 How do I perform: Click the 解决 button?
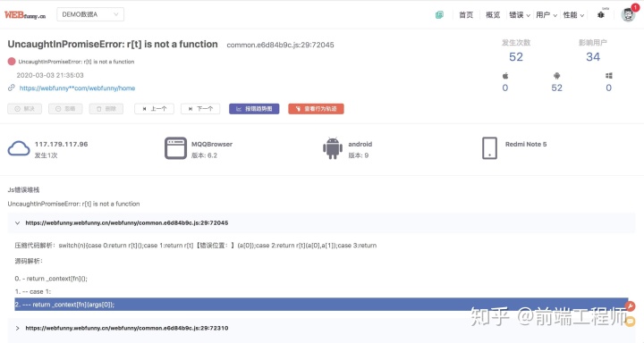[x=25, y=109]
